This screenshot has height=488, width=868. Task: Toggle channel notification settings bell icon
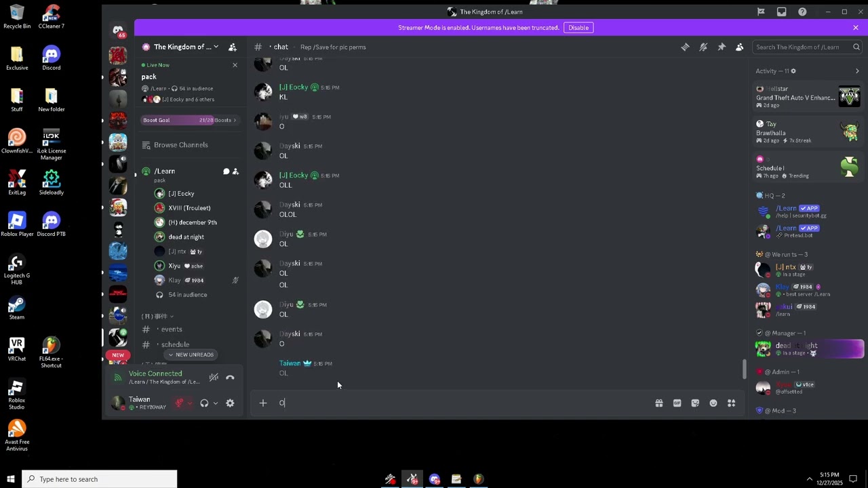click(703, 47)
